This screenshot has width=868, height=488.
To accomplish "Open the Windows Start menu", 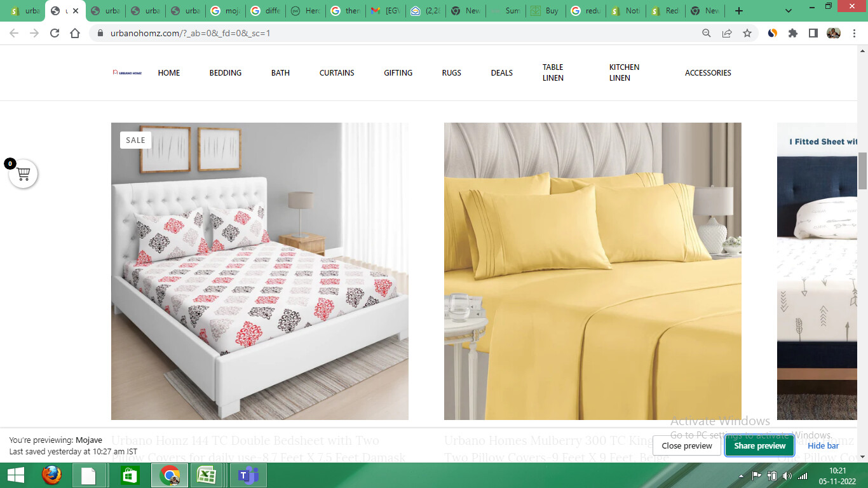I will pos(16,475).
